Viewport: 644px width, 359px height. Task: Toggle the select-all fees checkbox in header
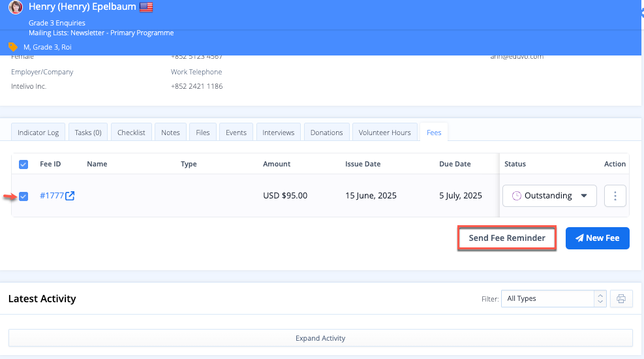[x=23, y=164]
